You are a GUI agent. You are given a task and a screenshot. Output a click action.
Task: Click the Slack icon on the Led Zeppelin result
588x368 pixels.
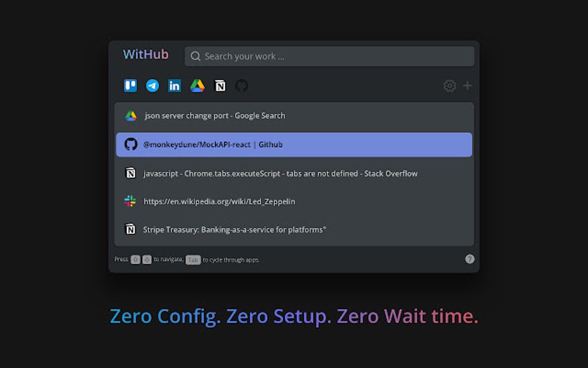pyautogui.click(x=129, y=201)
